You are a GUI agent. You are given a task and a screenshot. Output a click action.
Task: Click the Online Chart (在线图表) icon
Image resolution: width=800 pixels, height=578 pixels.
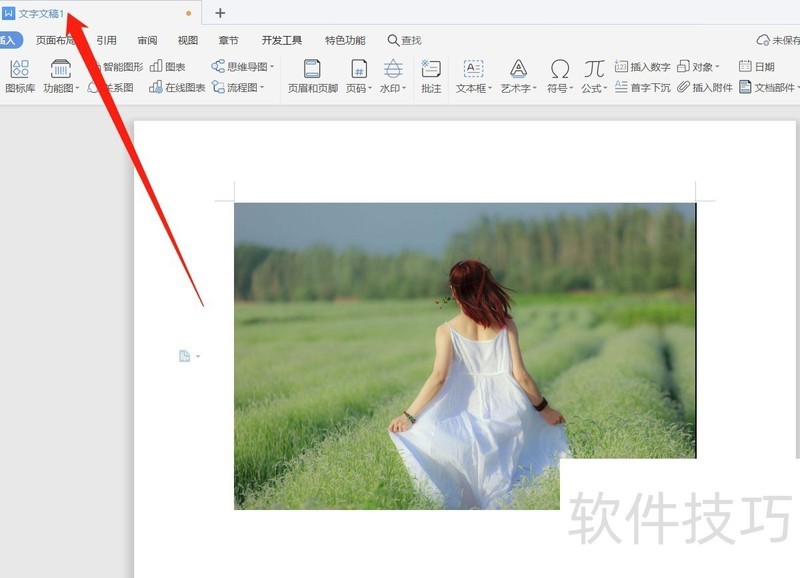coord(177,88)
